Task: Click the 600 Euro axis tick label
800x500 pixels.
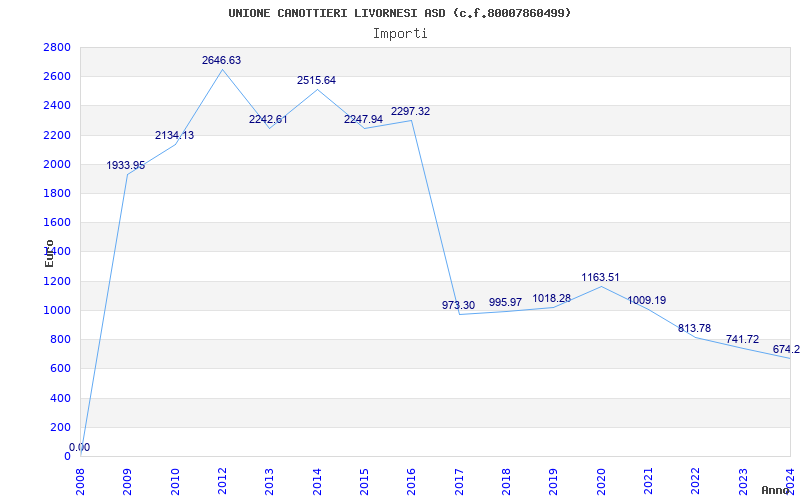Action: (60, 368)
